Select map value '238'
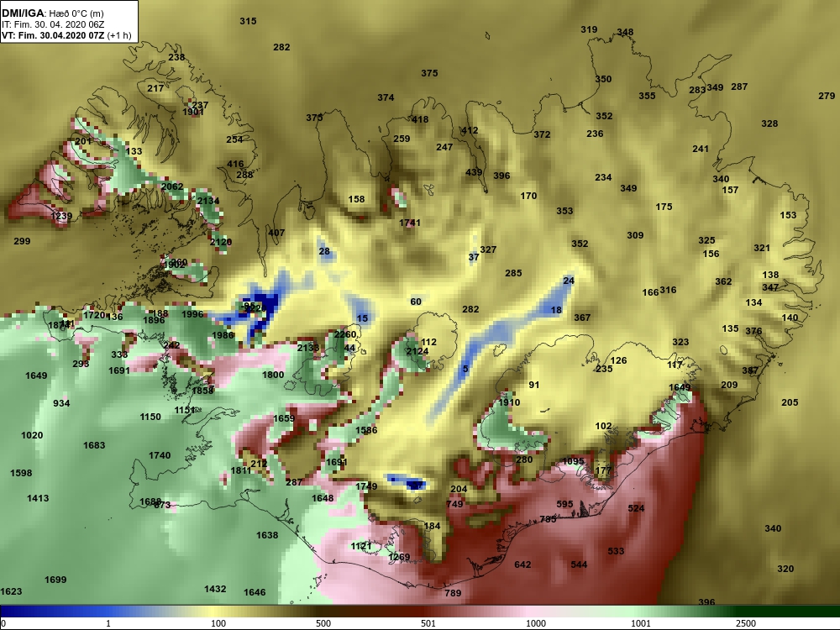The height and width of the screenshot is (630, 840). coord(176,57)
